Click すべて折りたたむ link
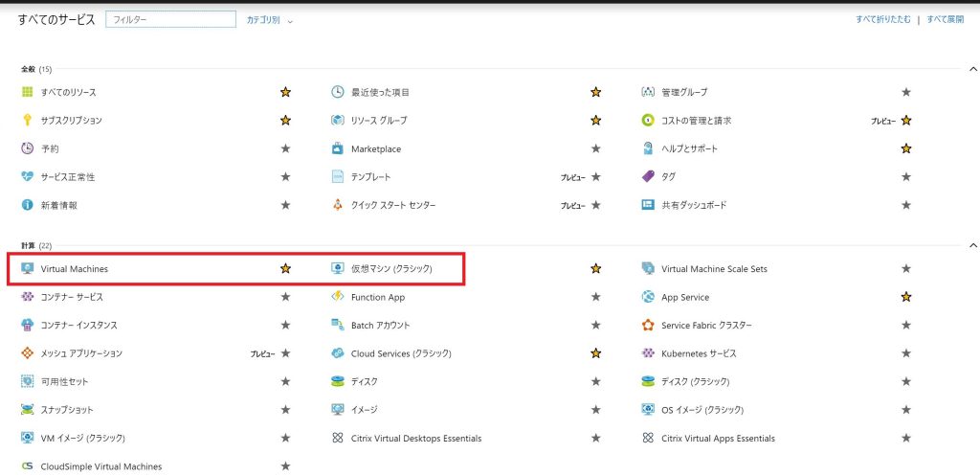The image size is (980, 476). click(x=883, y=19)
